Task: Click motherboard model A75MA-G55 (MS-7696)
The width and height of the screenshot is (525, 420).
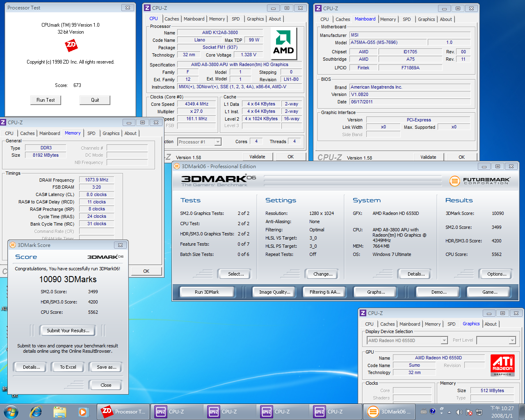Action: point(387,43)
